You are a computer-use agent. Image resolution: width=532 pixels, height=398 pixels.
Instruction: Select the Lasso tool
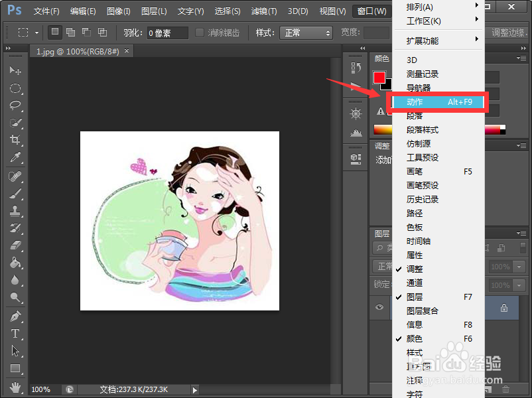(16, 105)
